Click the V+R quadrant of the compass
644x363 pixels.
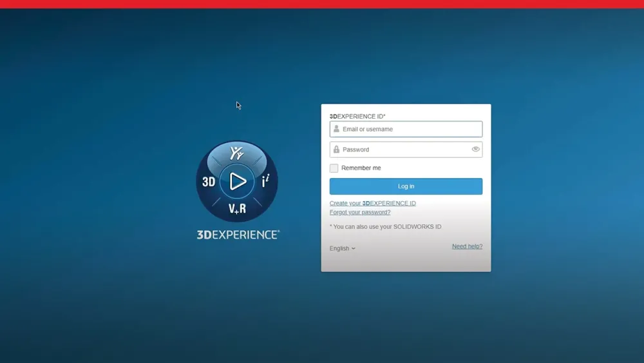237,209
